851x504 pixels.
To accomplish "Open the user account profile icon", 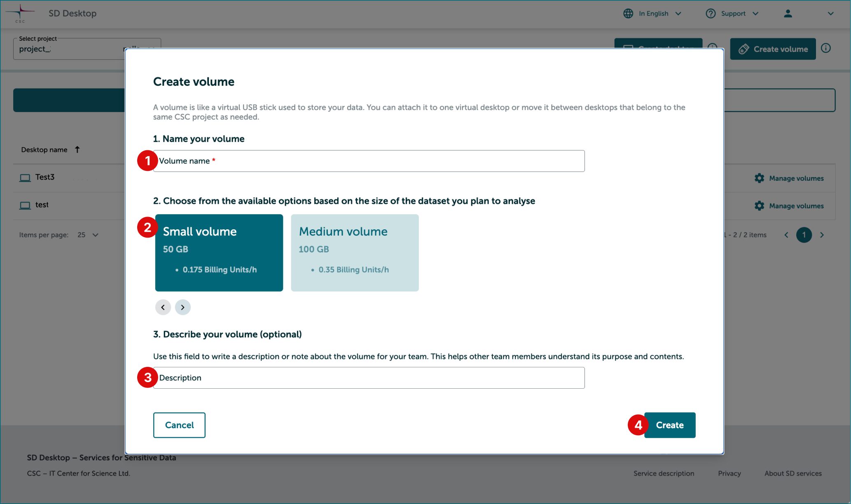I will click(788, 14).
